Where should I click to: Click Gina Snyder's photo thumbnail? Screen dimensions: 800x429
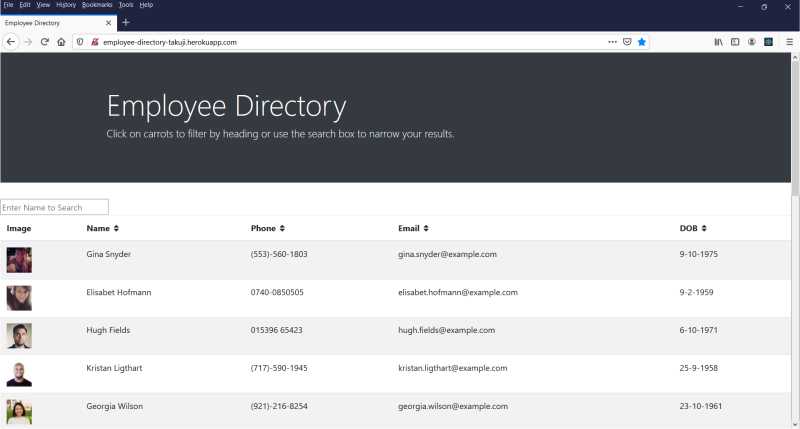[x=19, y=260]
